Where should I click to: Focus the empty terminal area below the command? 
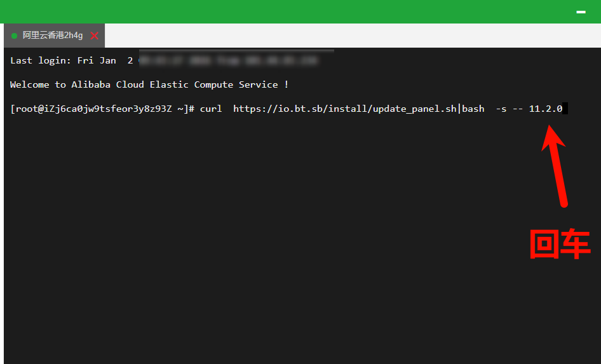pyautogui.click(x=254, y=254)
